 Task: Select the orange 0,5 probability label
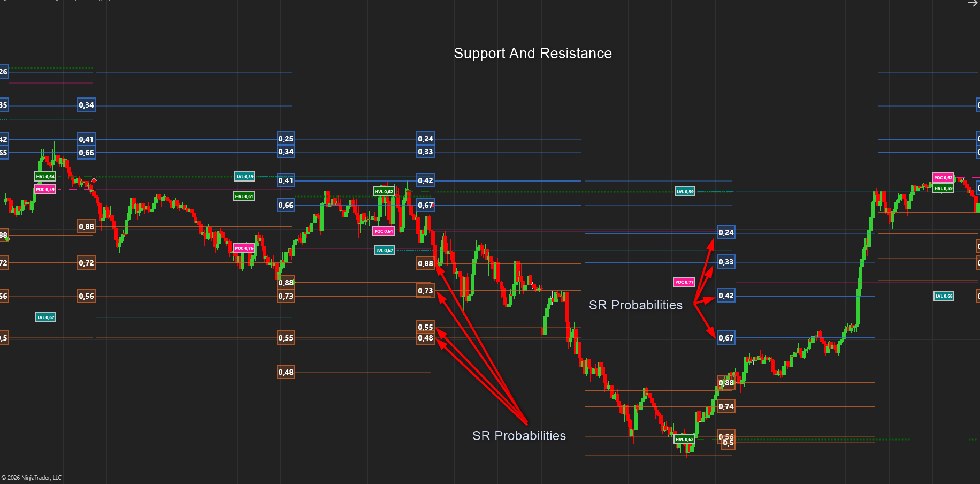coord(728,443)
